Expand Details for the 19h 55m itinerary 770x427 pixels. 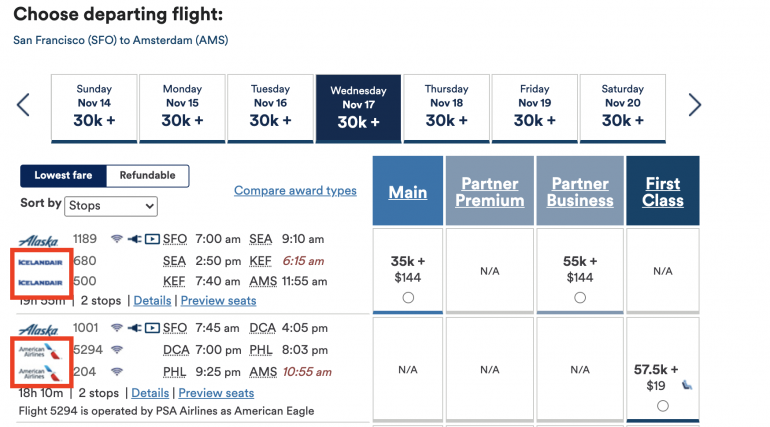pos(152,300)
